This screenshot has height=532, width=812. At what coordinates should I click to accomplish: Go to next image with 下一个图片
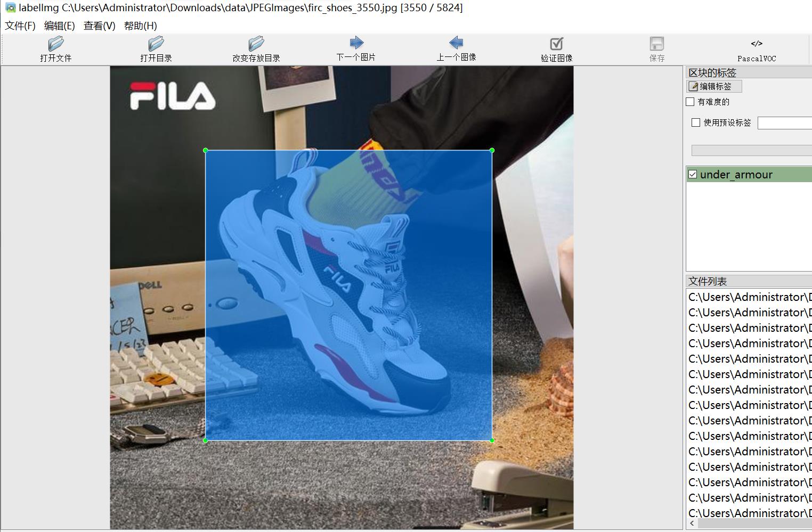[x=356, y=43]
